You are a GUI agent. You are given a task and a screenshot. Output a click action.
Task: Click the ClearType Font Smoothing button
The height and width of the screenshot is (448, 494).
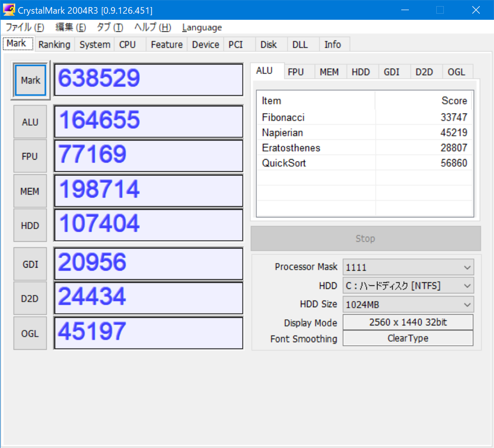click(x=408, y=338)
